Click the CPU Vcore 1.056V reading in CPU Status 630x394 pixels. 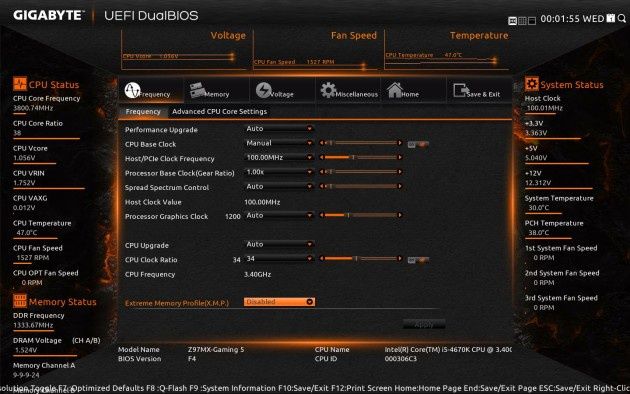pyautogui.click(x=24, y=158)
